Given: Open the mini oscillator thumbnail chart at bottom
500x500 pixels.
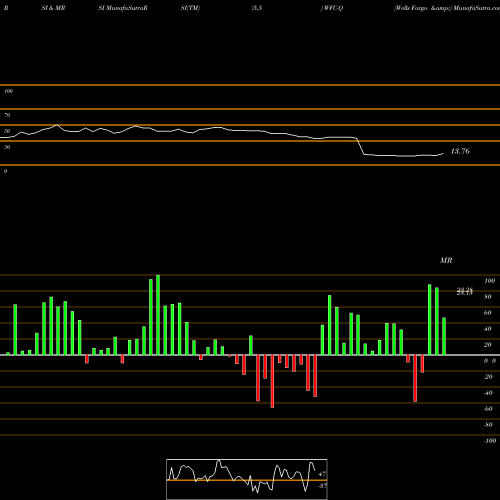Looking at the screenshot, I should click(247, 479).
